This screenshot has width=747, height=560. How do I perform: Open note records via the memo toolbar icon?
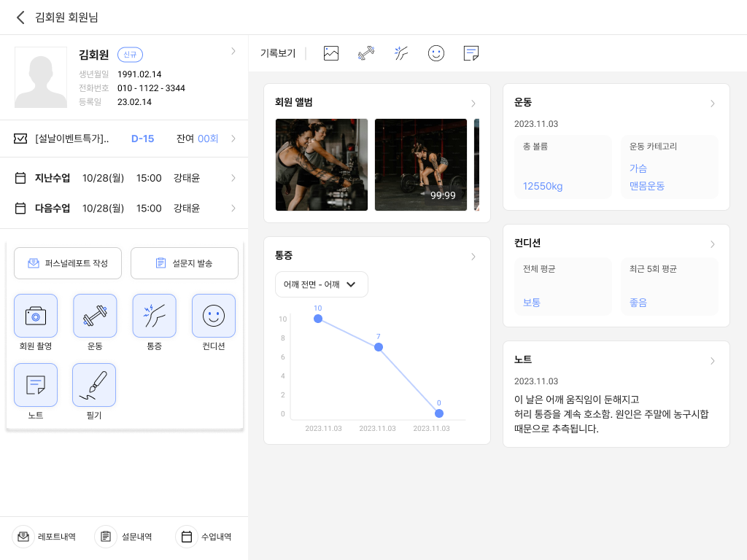(x=471, y=52)
